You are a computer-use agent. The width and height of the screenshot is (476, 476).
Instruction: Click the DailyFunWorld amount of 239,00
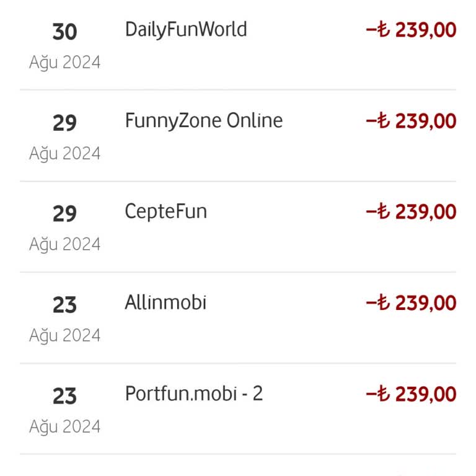coord(412,30)
